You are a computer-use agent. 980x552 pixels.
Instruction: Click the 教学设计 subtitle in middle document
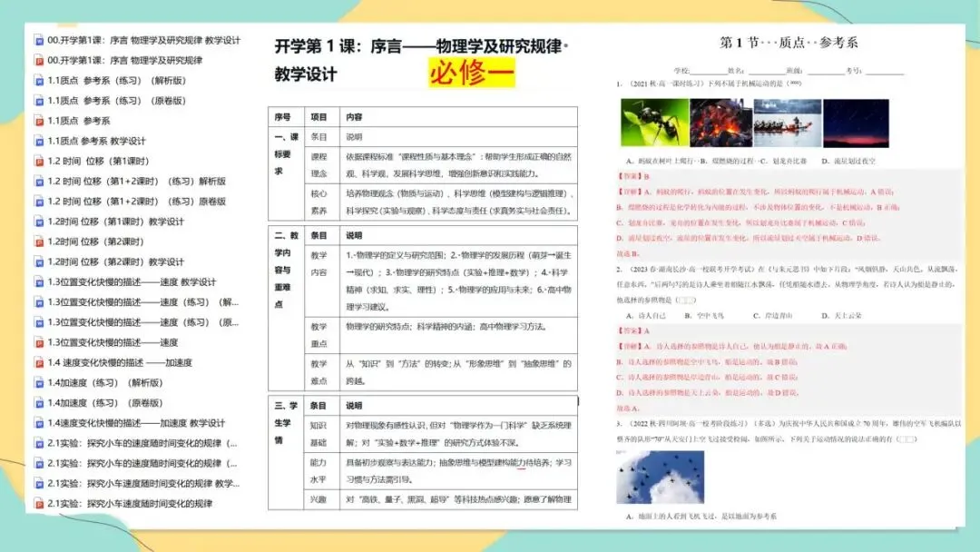click(x=306, y=74)
